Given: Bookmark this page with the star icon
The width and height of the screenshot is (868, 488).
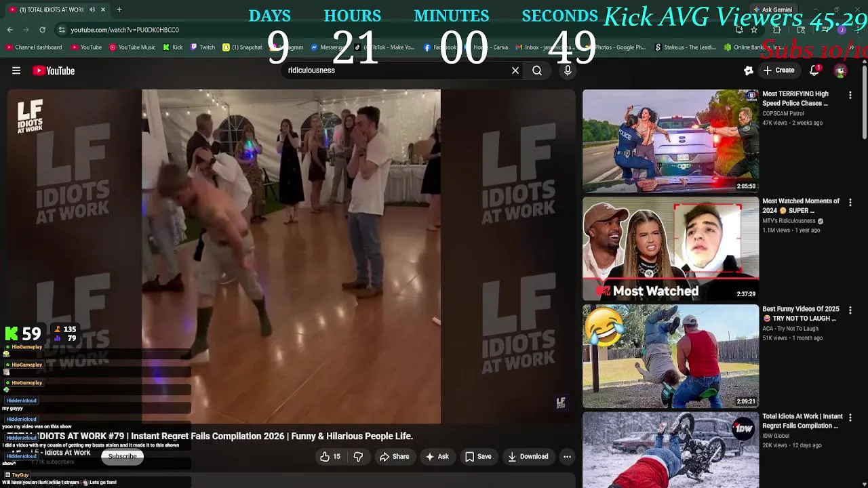Looking at the screenshot, I should click(x=754, y=30).
